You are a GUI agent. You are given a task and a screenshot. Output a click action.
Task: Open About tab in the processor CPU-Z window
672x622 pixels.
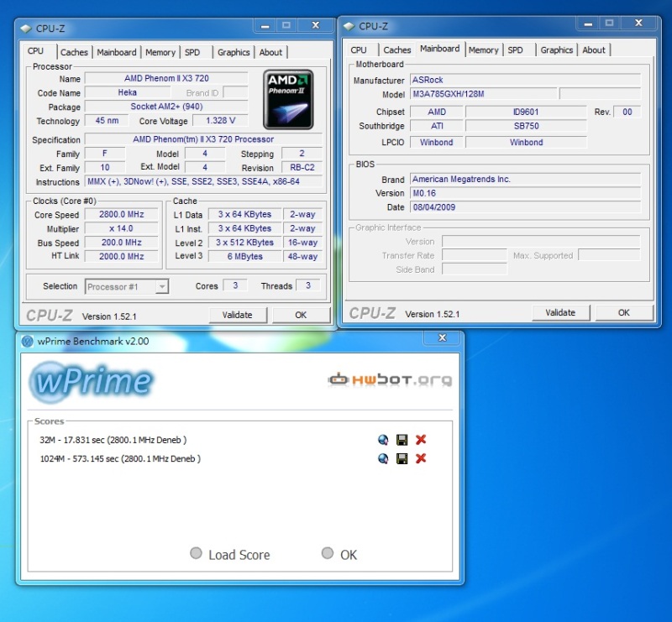(270, 52)
